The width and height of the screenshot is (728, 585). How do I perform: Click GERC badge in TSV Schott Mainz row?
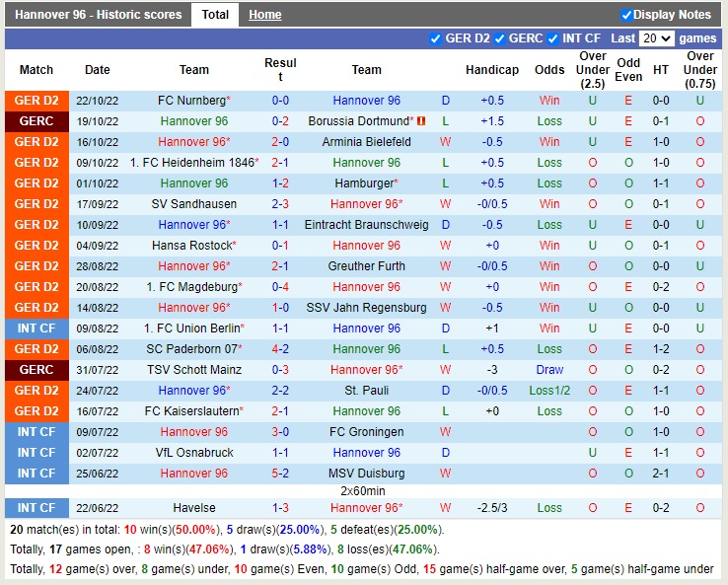point(36,370)
